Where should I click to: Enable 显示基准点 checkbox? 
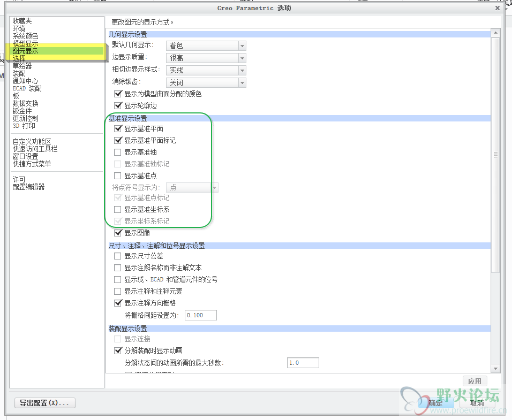click(x=117, y=176)
